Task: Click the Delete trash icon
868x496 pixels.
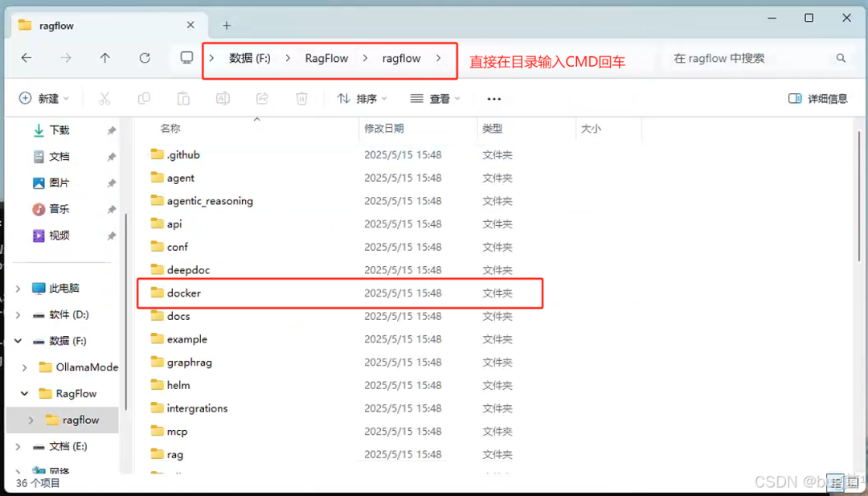Action: point(301,99)
